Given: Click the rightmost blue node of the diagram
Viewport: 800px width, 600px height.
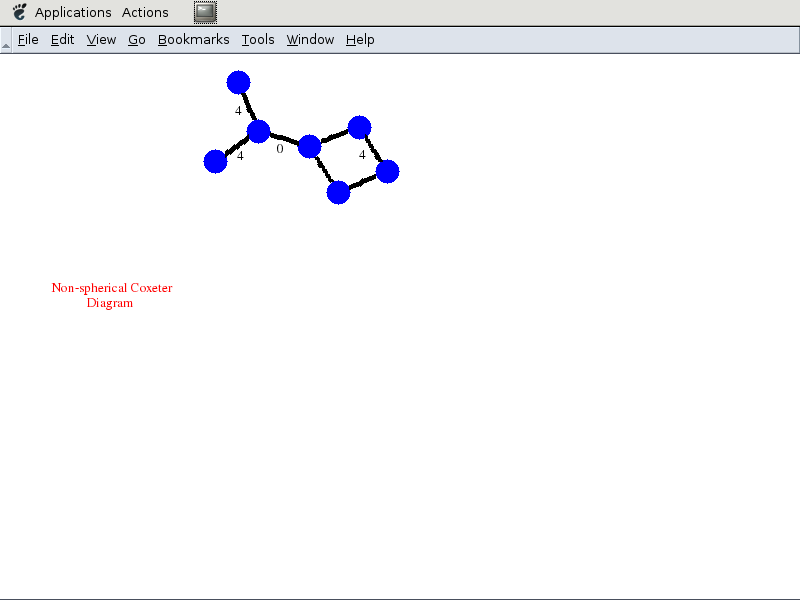Looking at the screenshot, I should pos(387,171).
